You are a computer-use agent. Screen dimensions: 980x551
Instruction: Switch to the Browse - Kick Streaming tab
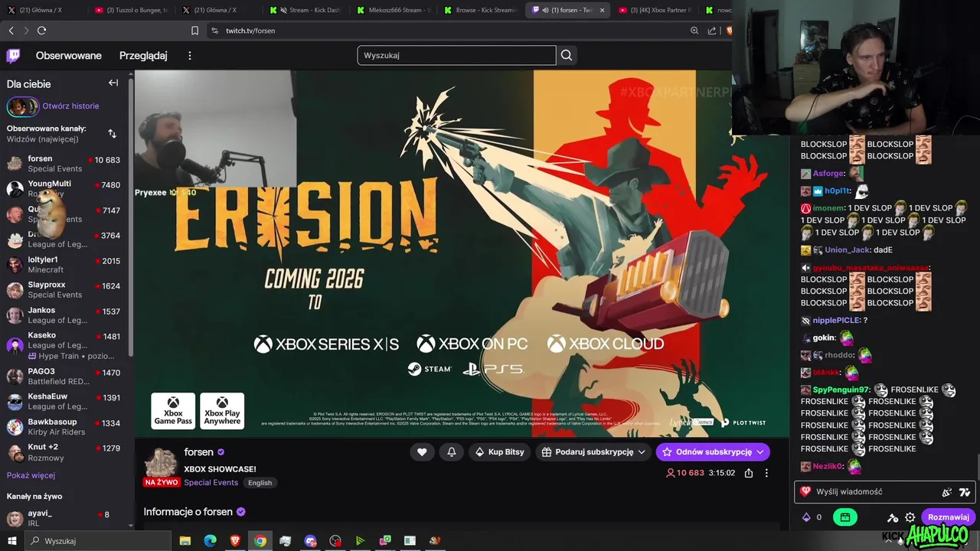(480, 10)
